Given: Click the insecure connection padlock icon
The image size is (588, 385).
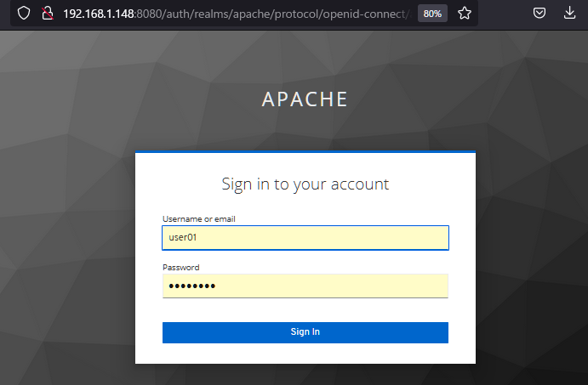Looking at the screenshot, I should point(49,14).
